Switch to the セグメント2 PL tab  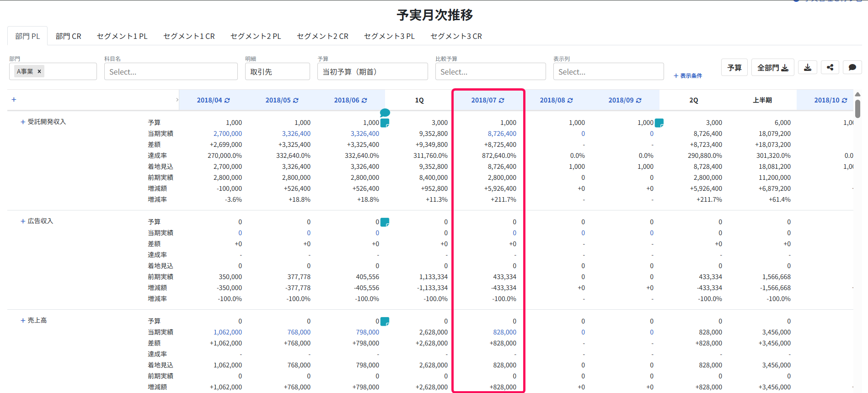pyautogui.click(x=256, y=36)
